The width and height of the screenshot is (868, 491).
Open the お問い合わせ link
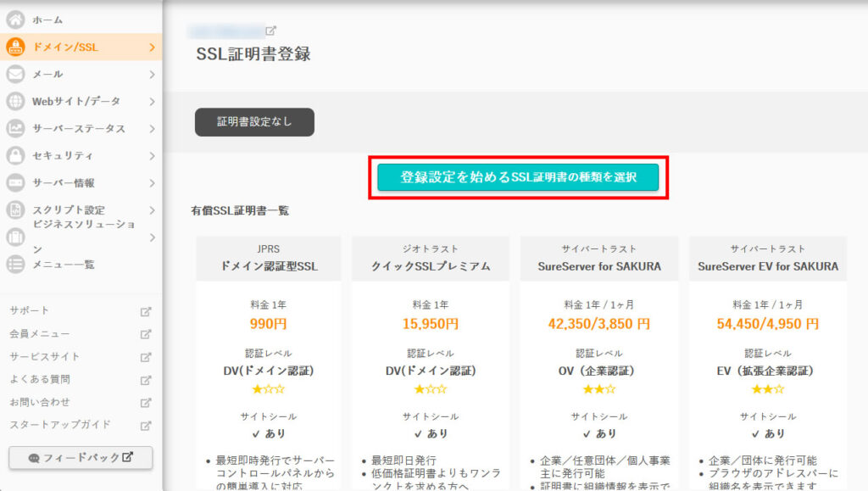point(39,402)
